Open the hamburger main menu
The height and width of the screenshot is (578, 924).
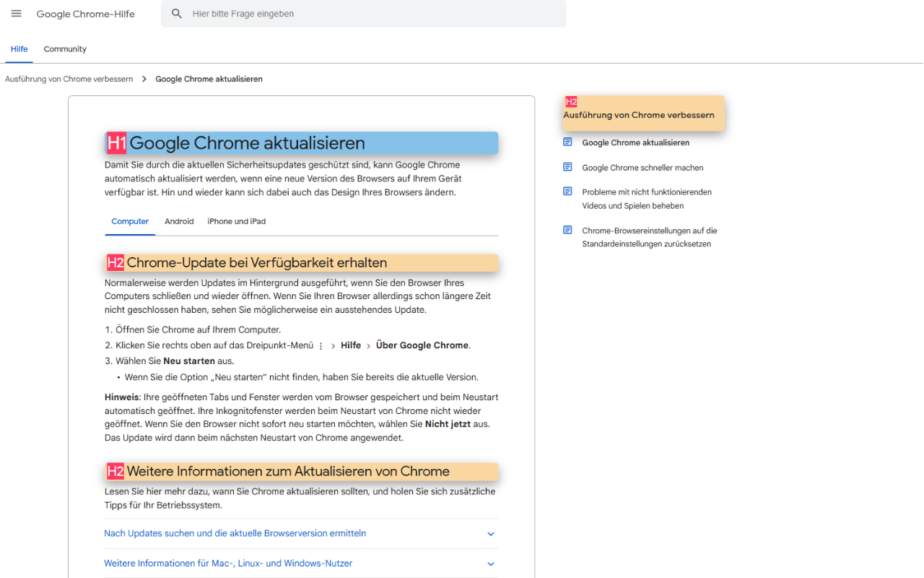click(x=17, y=14)
